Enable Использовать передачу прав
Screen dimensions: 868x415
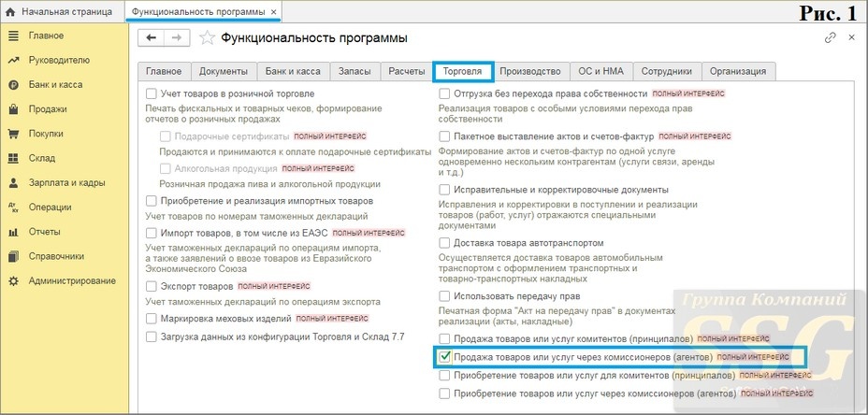[444, 296]
